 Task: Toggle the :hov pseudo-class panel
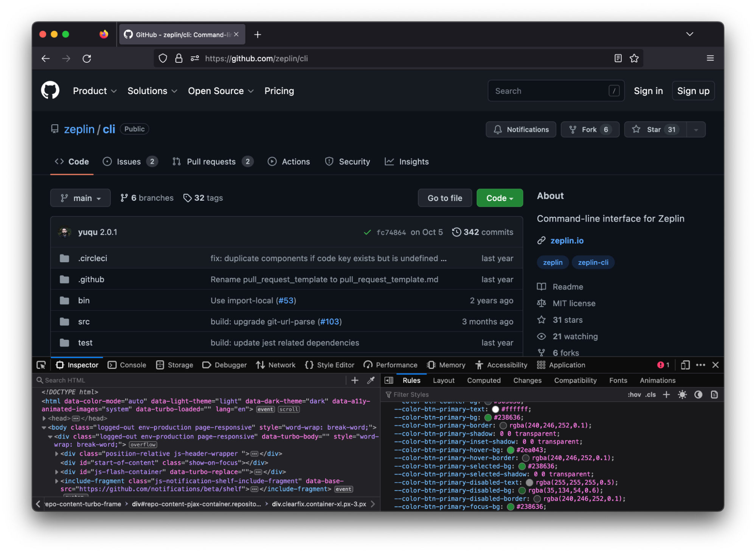(634, 395)
